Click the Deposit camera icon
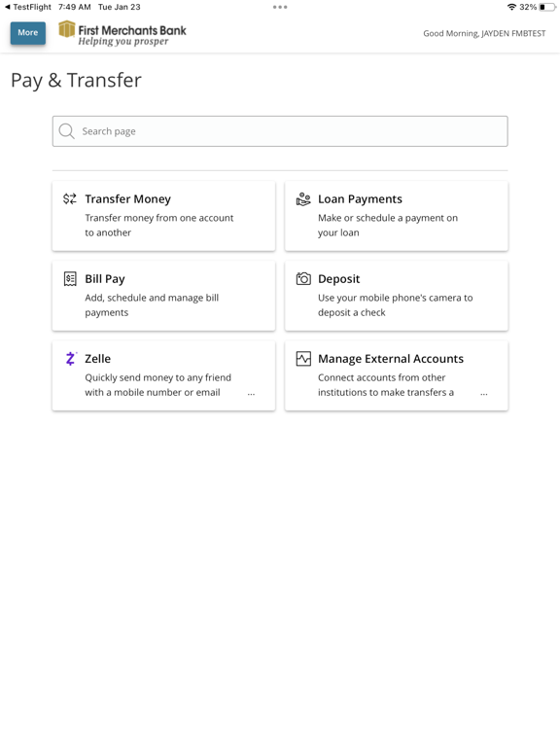This screenshot has width=560, height=747. tap(303, 278)
